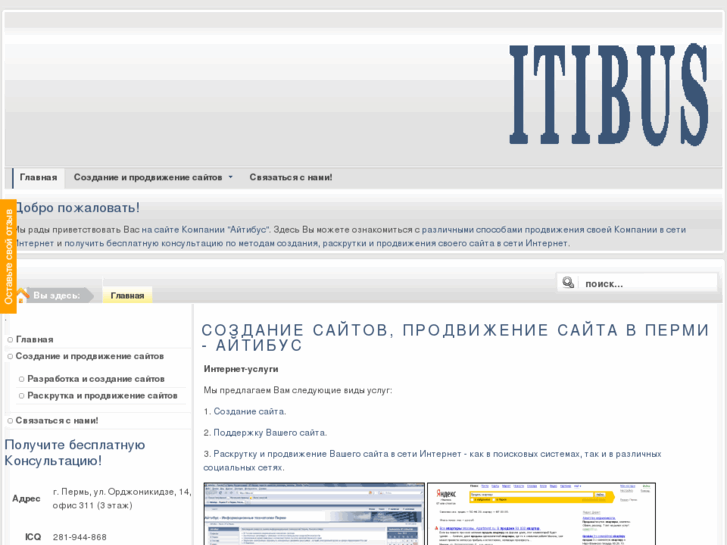Select the ICQ number 281-944-868
Screen dimensions: 727x545
tap(80, 537)
